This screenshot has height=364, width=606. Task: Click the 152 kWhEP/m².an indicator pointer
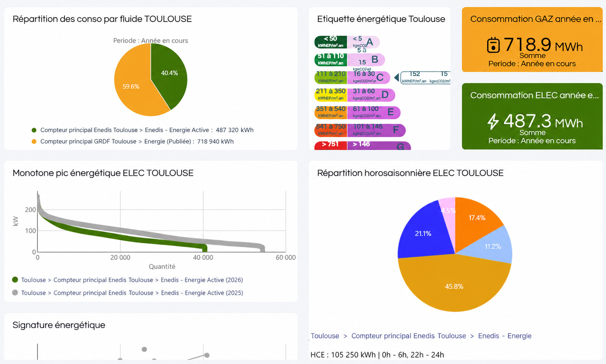tap(423, 77)
